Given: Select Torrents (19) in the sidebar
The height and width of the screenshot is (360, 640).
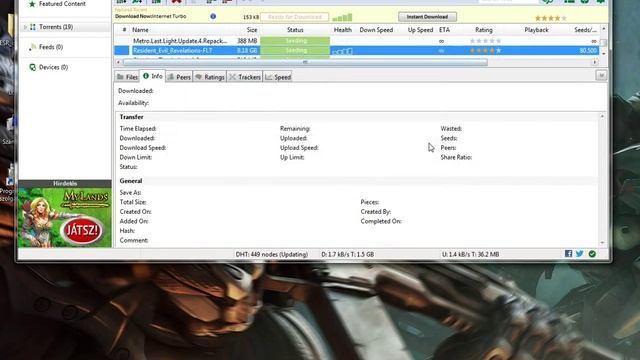Looking at the screenshot, I should click(56, 27).
